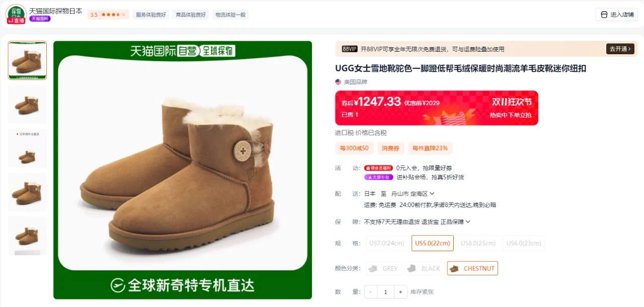The height and width of the screenshot is (307, 644).
Task: Click the 天猫国际探物日本 store name link
Action: [x=56, y=11]
